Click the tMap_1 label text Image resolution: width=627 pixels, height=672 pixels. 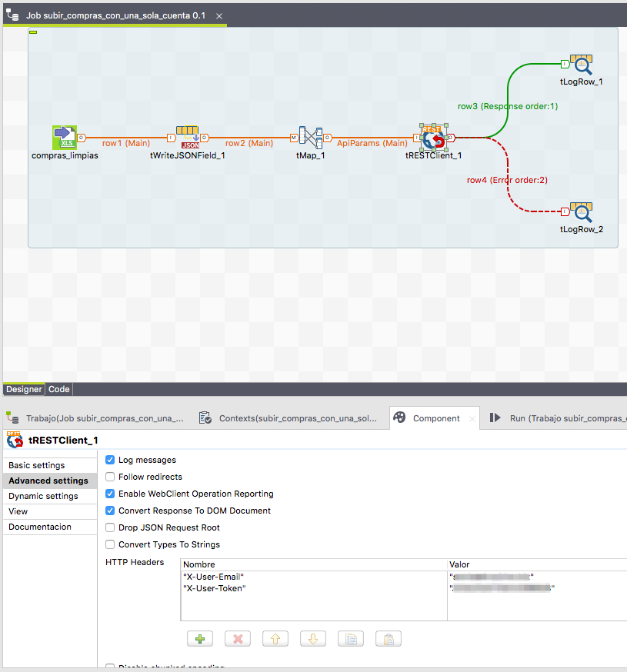[x=311, y=155]
